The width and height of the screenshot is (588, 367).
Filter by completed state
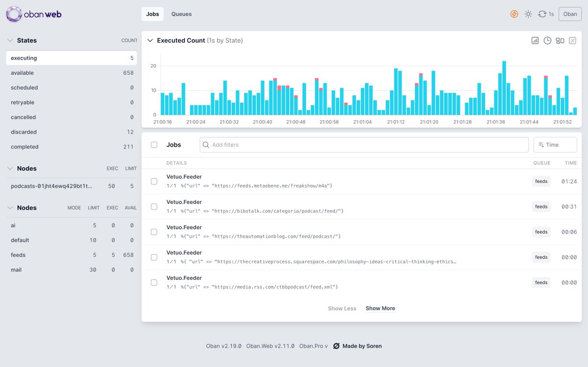coord(72,146)
